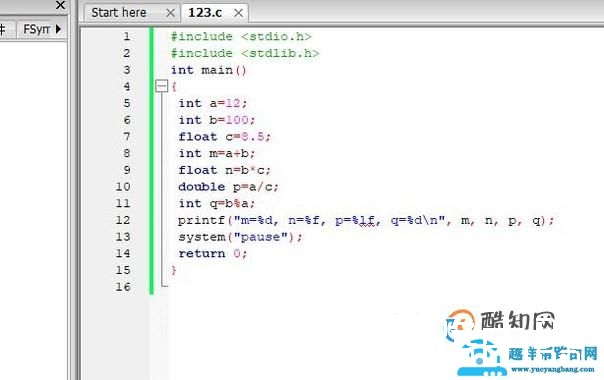
Task: Place cursor on #include <stdio.h> line
Action: point(241,37)
